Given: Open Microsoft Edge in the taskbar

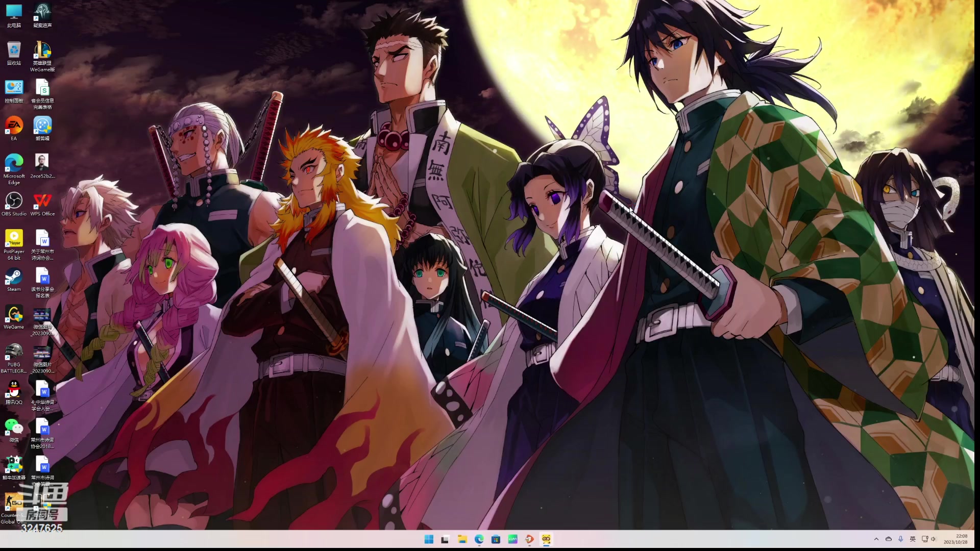Looking at the screenshot, I should (479, 539).
